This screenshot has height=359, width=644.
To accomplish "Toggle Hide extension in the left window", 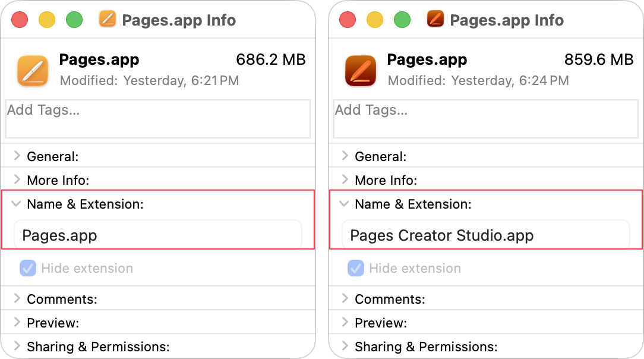I will click(x=28, y=268).
